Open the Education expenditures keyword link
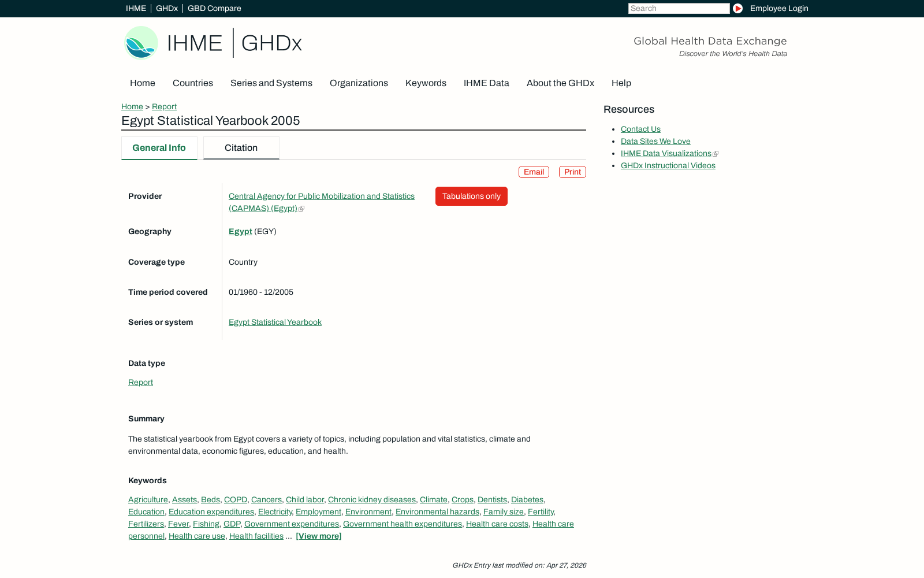The width and height of the screenshot is (924, 578). pyautogui.click(x=211, y=512)
